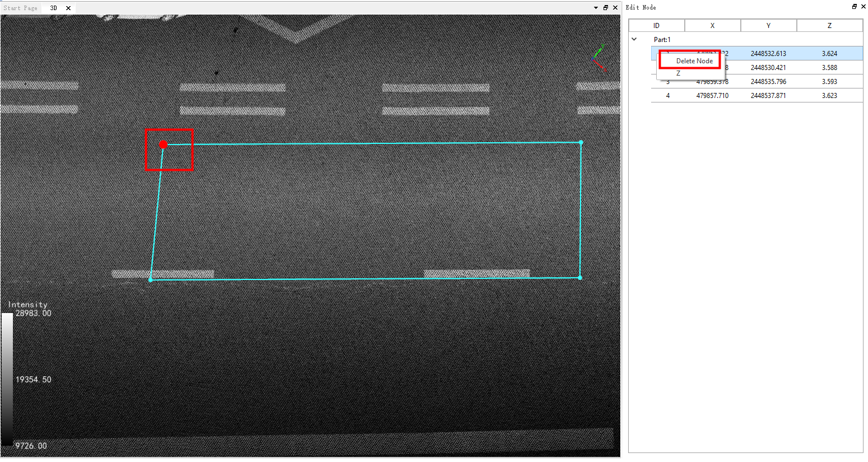Image resolution: width=868 pixels, height=462 pixels.
Task: Undock the Edit Node panel
Action: [x=854, y=7]
